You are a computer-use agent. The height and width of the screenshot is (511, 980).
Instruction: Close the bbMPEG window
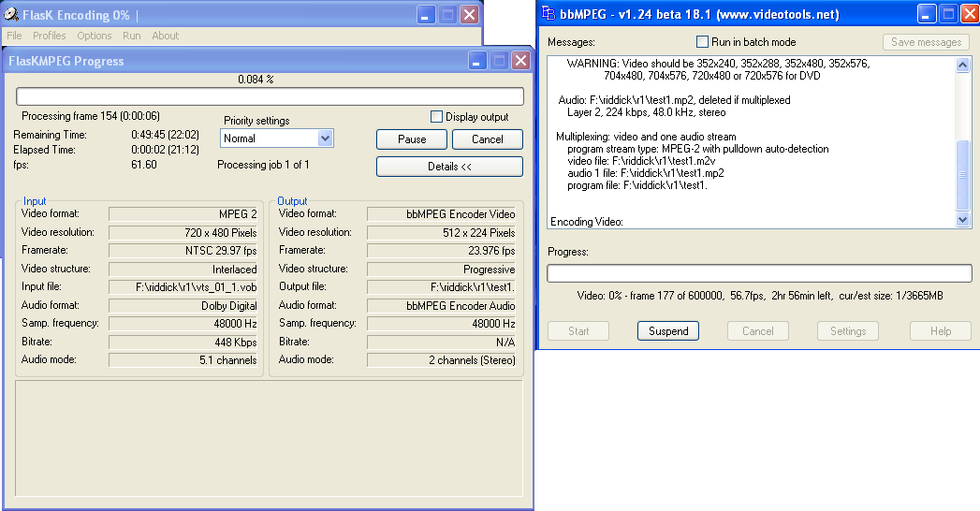coord(970,14)
